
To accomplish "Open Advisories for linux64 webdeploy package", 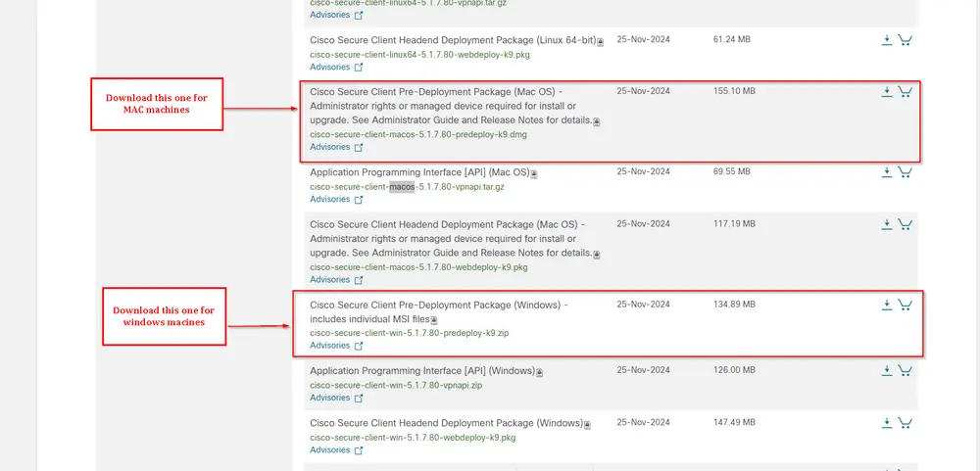I will 336,67.
